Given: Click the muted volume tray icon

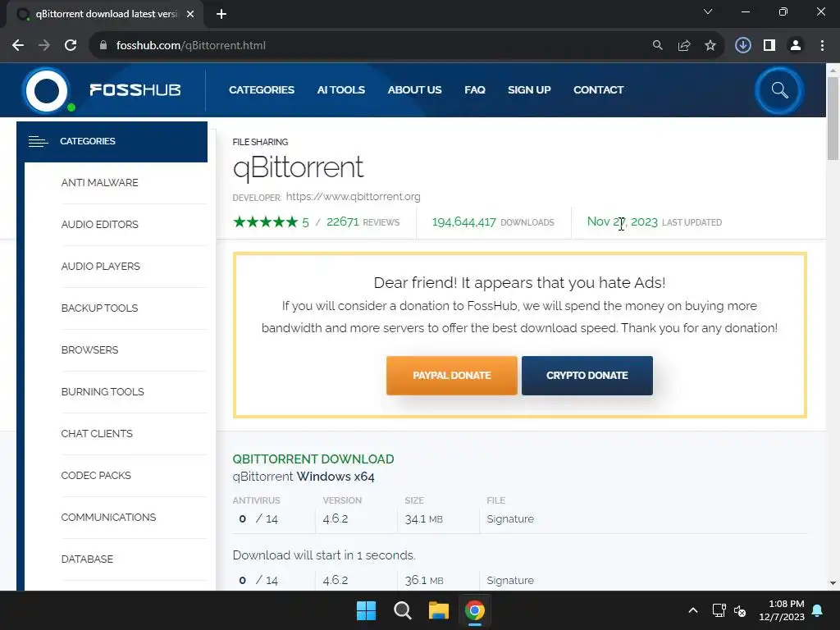Looking at the screenshot, I should [740, 610].
